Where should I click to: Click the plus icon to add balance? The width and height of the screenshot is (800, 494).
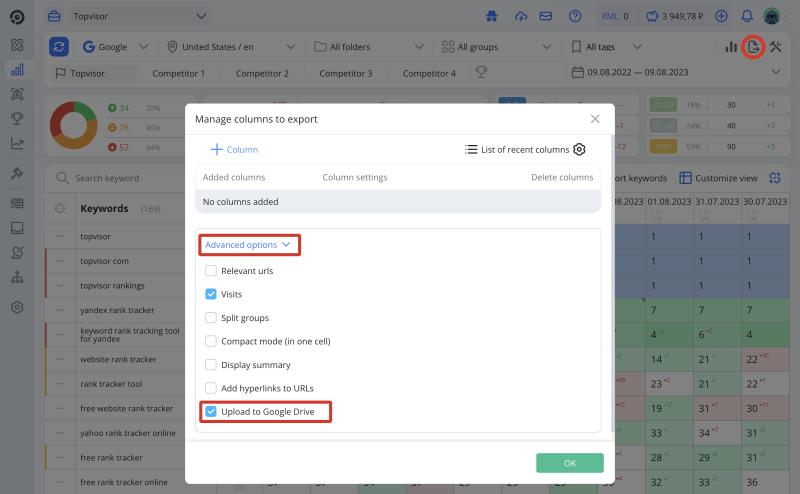[721, 16]
